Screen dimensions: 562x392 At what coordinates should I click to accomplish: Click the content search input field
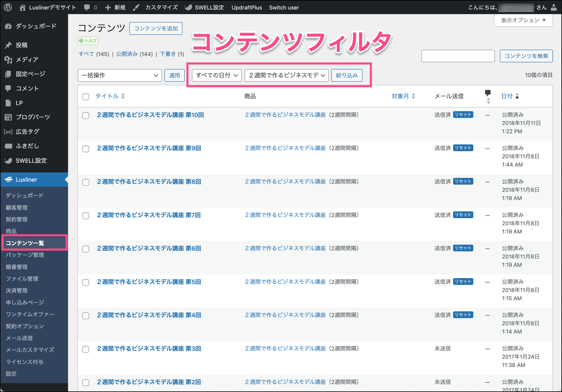click(458, 56)
